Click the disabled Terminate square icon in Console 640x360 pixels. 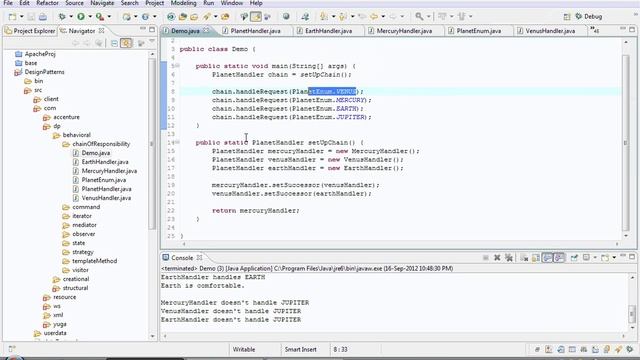point(485,258)
